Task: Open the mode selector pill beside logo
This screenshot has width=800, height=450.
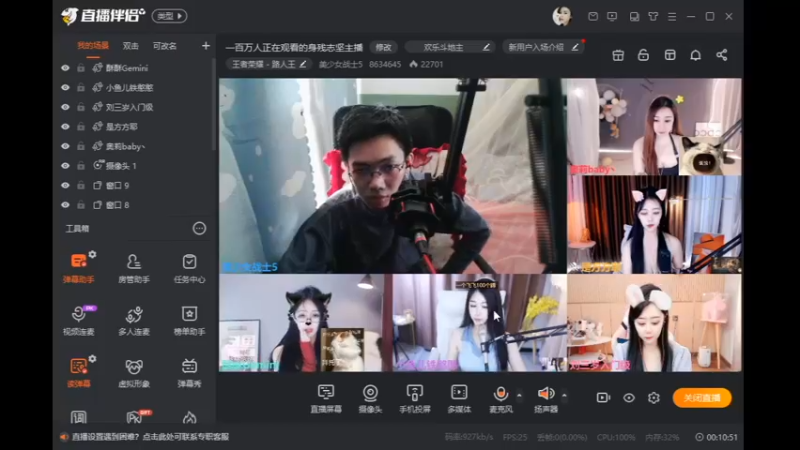Action: coord(169,16)
